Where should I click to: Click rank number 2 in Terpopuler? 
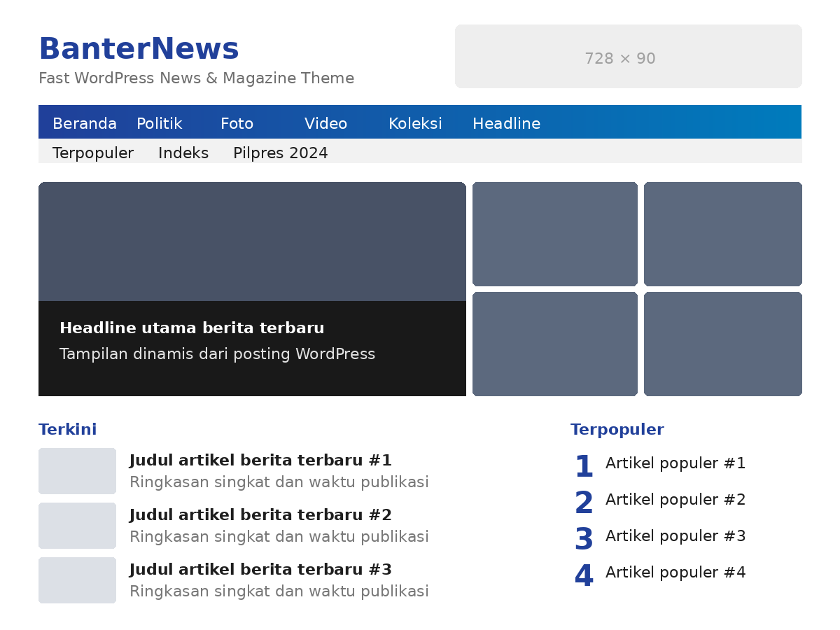(584, 503)
